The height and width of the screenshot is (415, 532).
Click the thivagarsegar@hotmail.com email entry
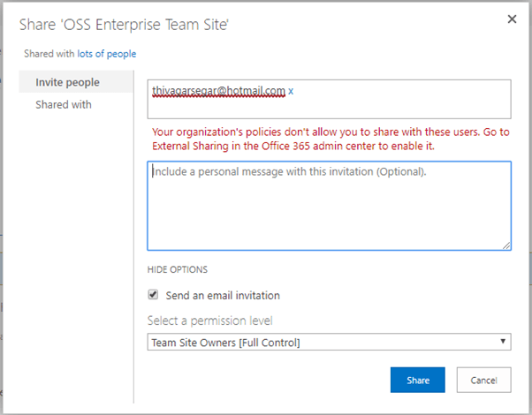pos(218,91)
